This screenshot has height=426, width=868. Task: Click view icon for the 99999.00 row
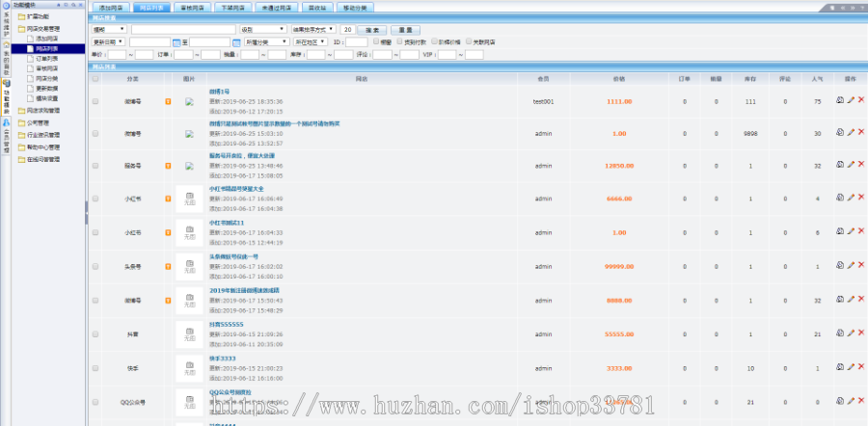(839, 267)
